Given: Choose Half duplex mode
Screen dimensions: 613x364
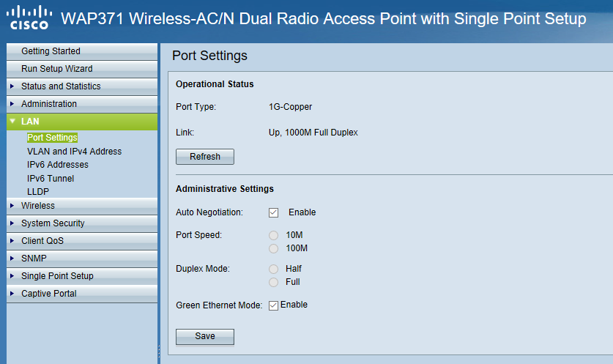Looking at the screenshot, I should (x=273, y=269).
